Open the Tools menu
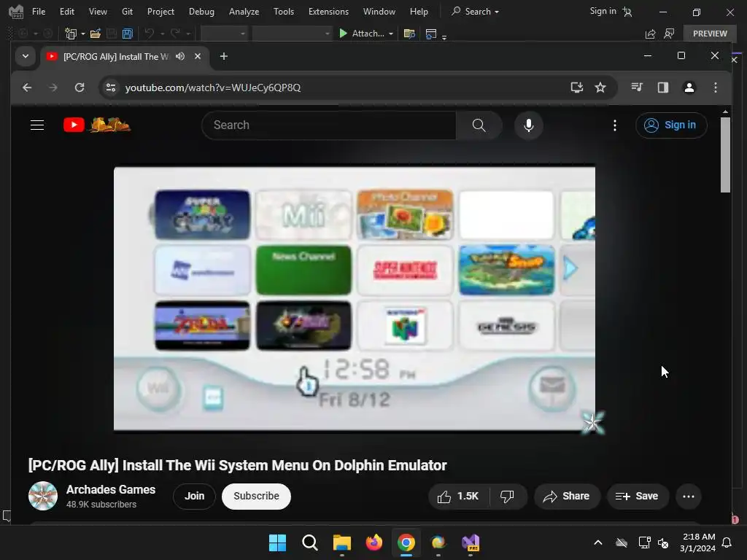 tap(284, 12)
